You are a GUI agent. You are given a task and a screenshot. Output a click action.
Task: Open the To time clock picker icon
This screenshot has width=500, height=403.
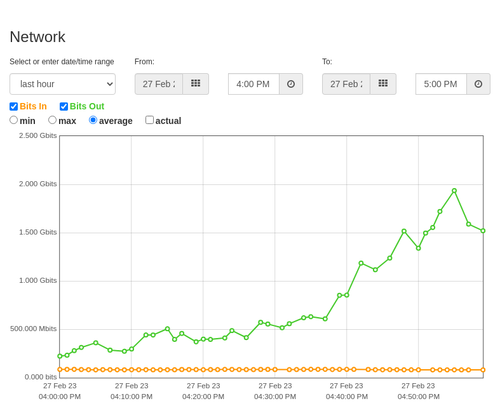pyautogui.click(x=478, y=84)
